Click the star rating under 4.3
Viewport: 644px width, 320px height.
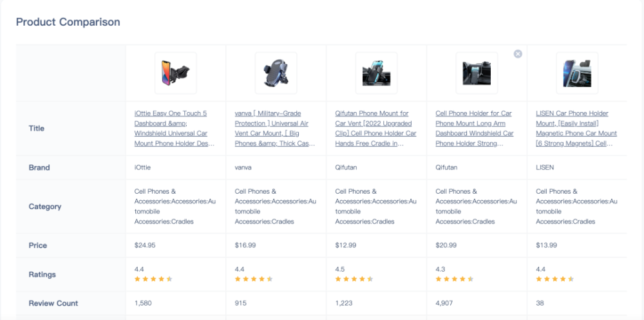[x=455, y=279]
